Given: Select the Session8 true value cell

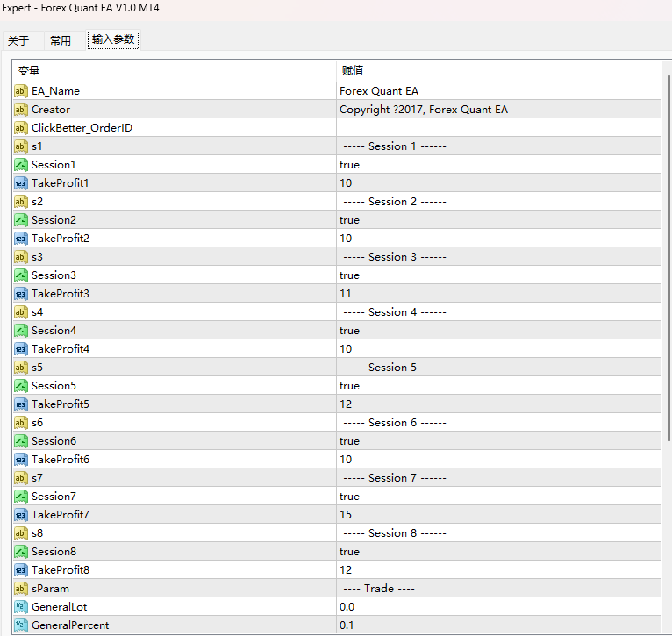Looking at the screenshot, I should point(499,552).
